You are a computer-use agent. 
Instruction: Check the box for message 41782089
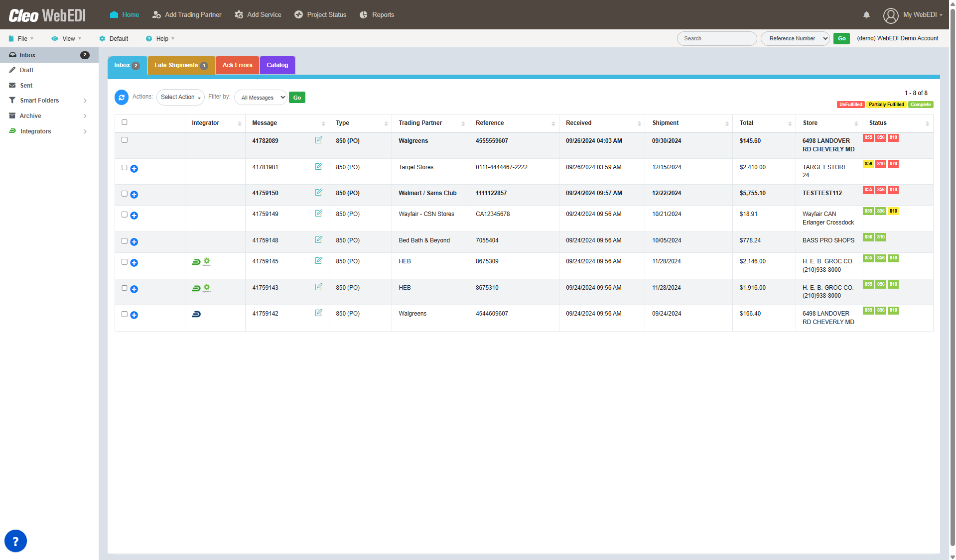point(125,140)
